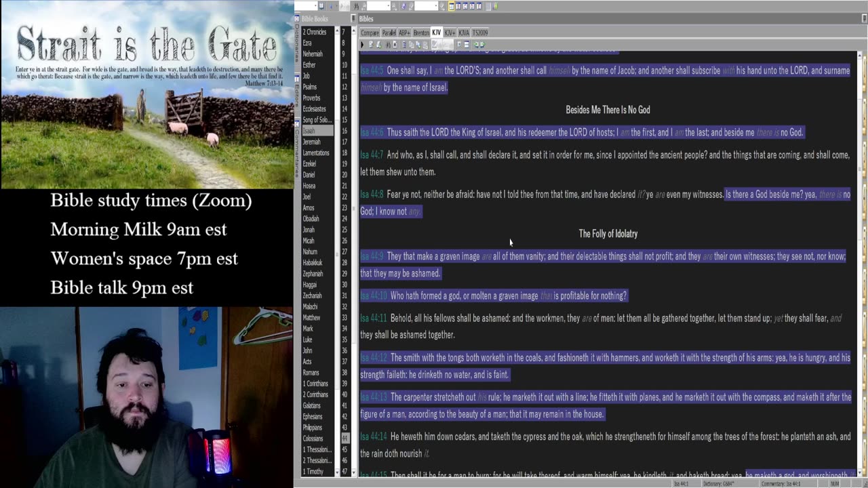
Task: Click verse reference Isa 44:11
Action: coord(373,318)
